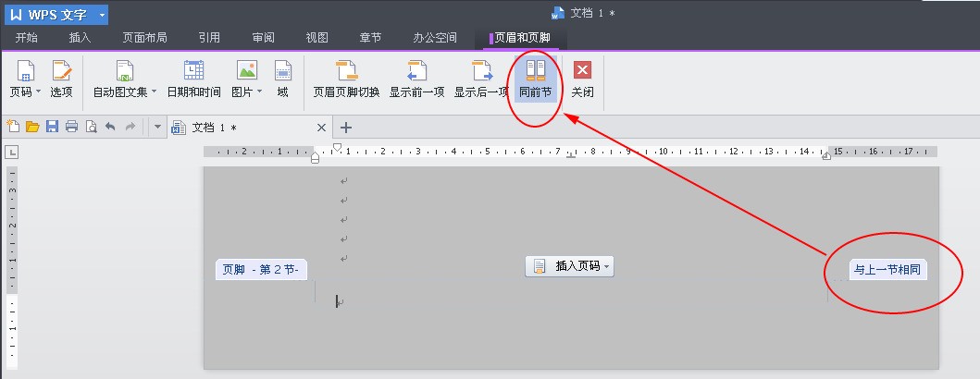
Task: Open header/footer Options (选项)
Action: [61, 79]
